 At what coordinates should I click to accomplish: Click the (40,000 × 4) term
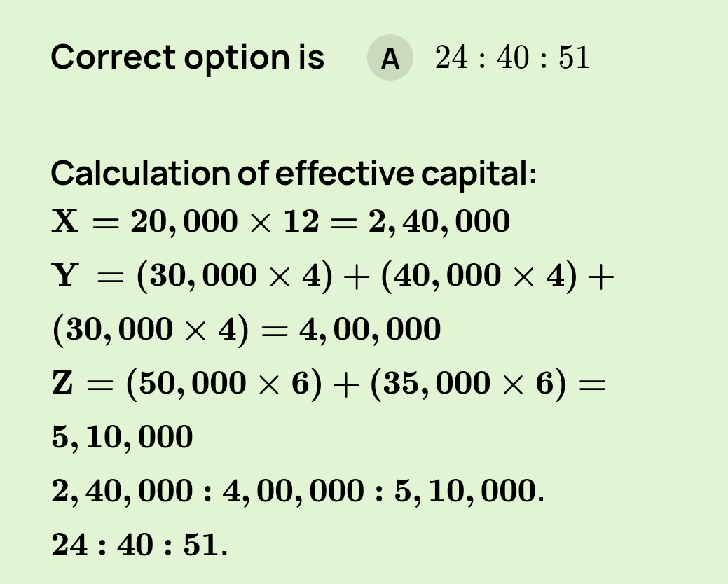[x=478, y=276]
